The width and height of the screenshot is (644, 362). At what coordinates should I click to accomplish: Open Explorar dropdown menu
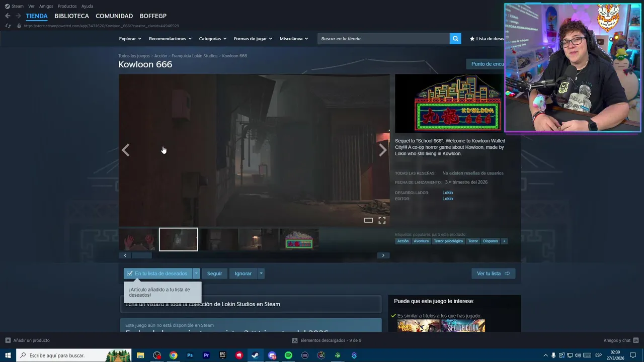130,39
